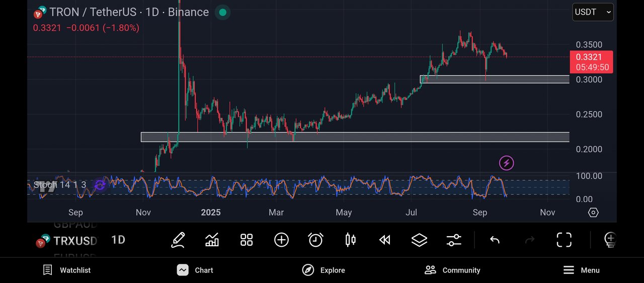Open the Menu tab
The width and height of the screenshot is (644, 283).
tap(581, 270)
